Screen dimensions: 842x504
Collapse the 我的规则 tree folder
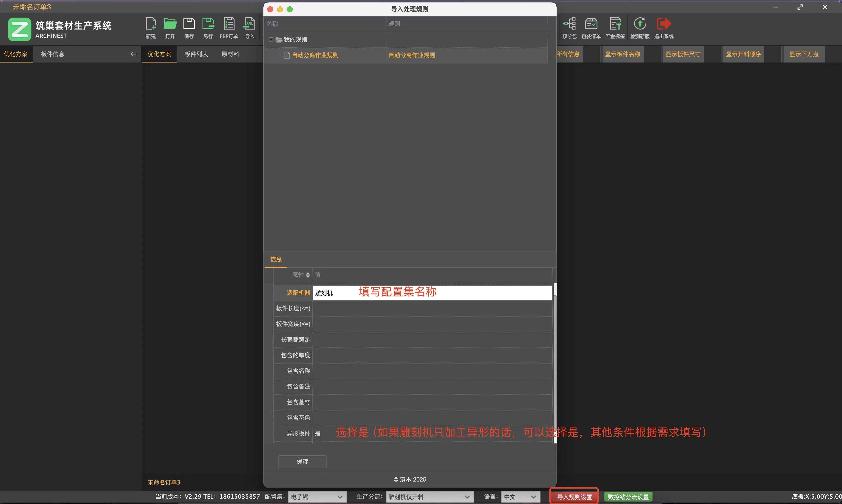tap(271, 39)
